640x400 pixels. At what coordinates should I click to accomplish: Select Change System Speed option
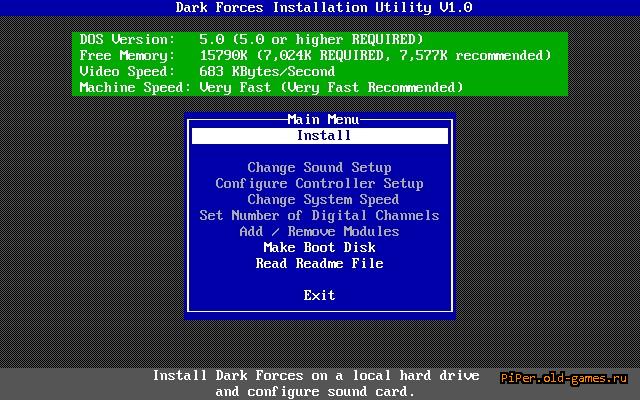(x=320, y=200)
